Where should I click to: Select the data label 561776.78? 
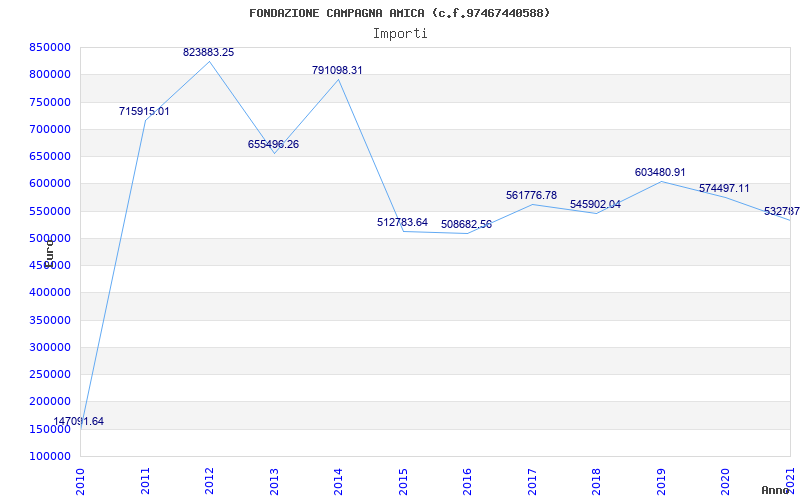(532, 195)
